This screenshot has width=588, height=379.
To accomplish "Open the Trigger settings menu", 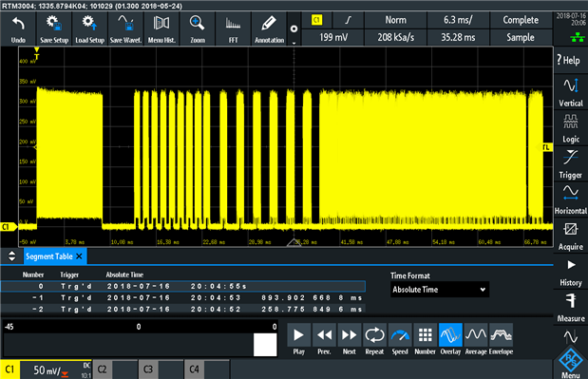I will point(570,163).
